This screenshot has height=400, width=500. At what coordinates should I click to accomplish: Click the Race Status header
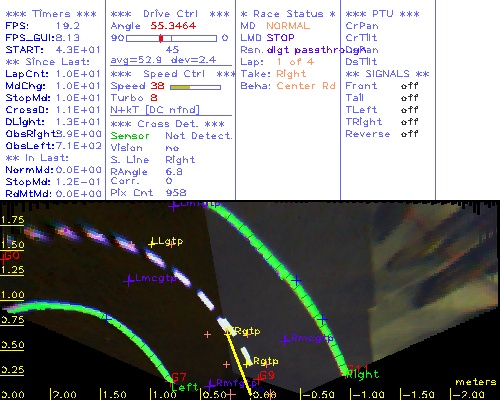288,14
